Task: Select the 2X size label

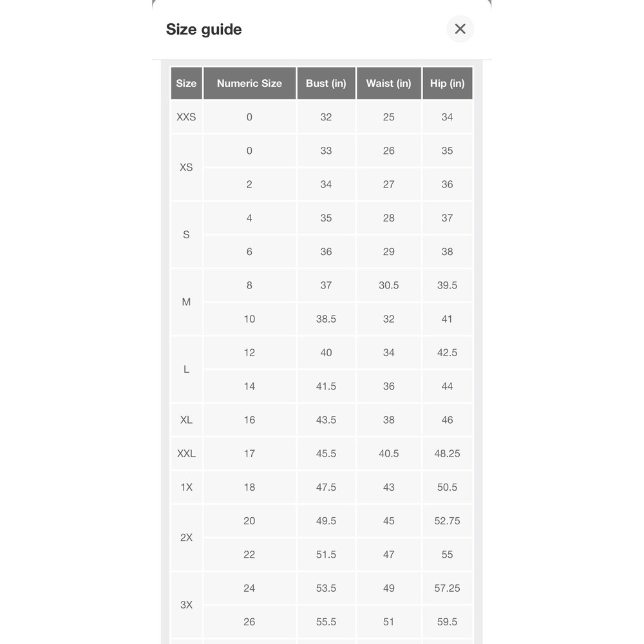Action: (186, 538)
